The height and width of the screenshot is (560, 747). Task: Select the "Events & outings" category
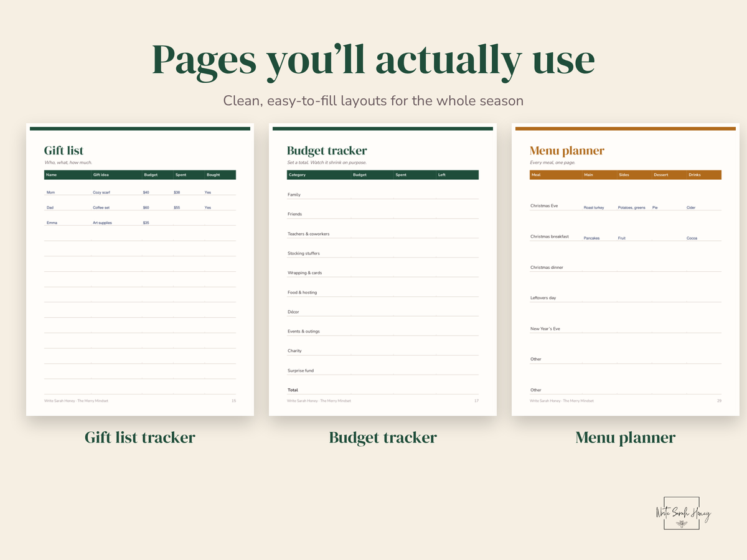303,331
